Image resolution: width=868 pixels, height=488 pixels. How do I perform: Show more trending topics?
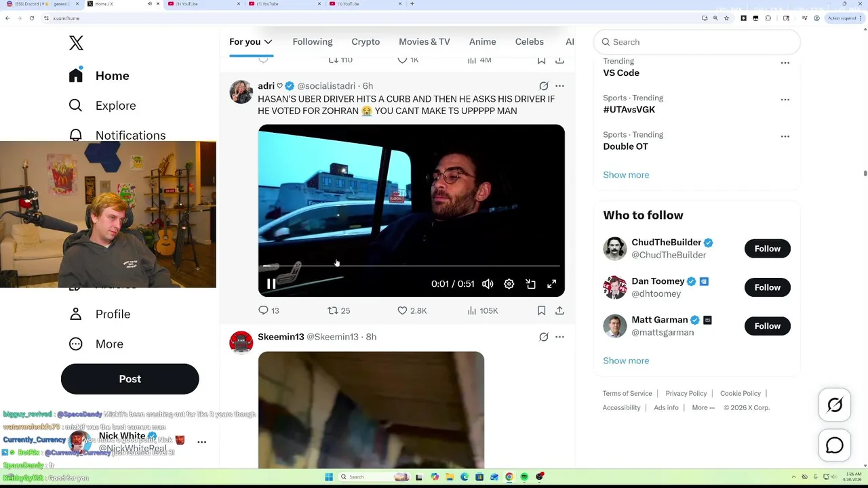pyautogui.click(x=626, y=175)
